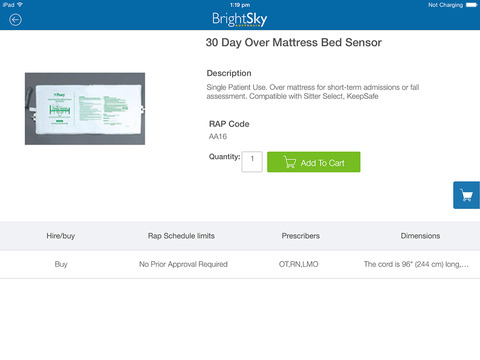Click the Add To Cart button
Viewport: 480px width, 360px height.
[314, 162]
